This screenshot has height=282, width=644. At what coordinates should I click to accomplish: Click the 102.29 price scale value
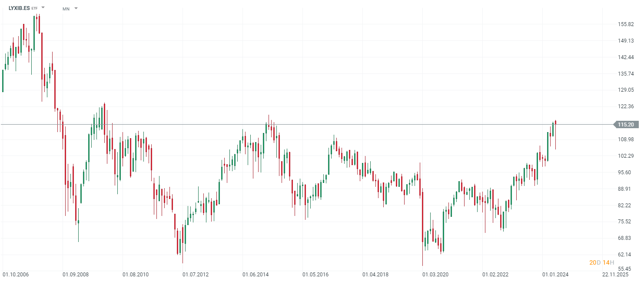pos(625,156)
